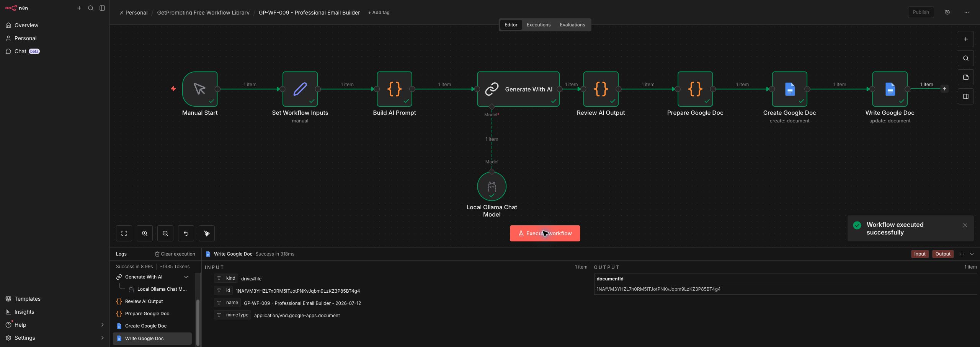Select the Set Workflow Inputs node

point(300,89)
